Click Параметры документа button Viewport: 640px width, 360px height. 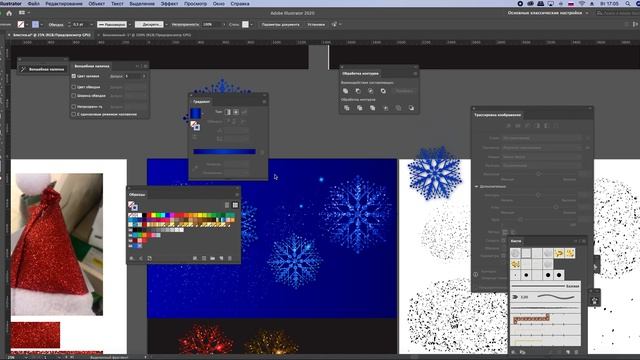tap(280, 24)
